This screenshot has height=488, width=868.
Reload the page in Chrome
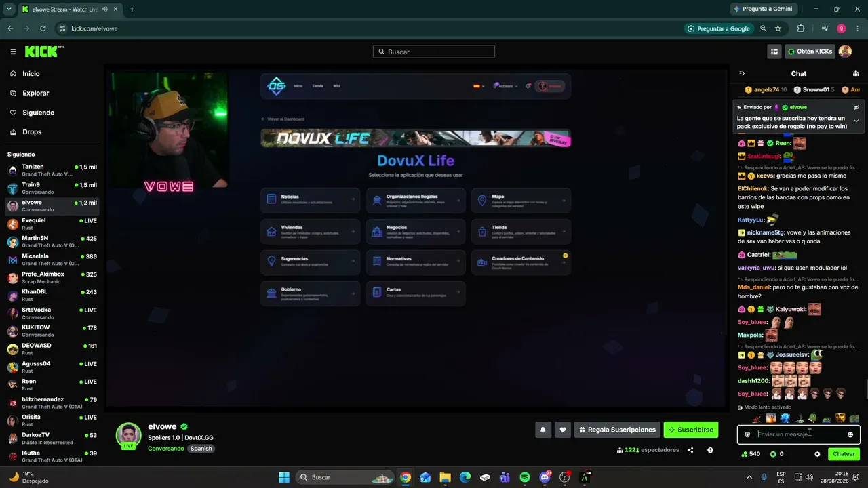point(43,28)
